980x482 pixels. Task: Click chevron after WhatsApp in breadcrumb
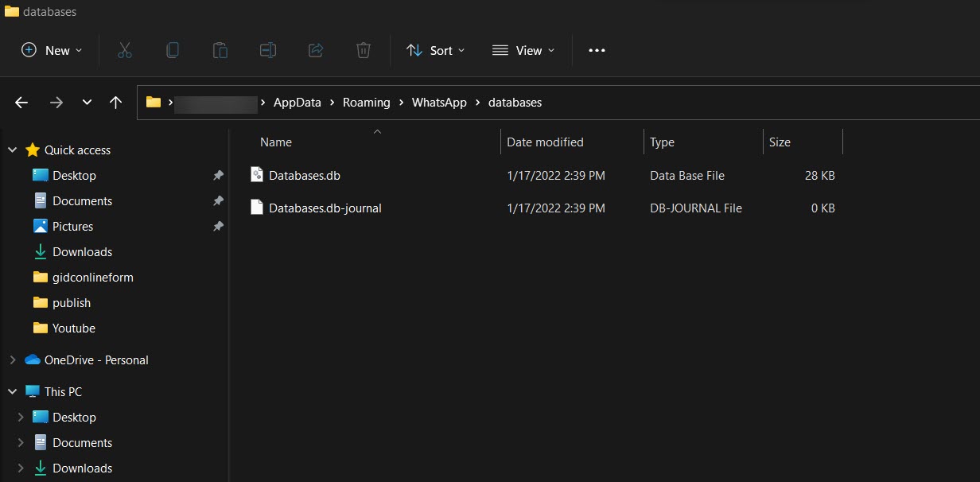tap(478, 103)
